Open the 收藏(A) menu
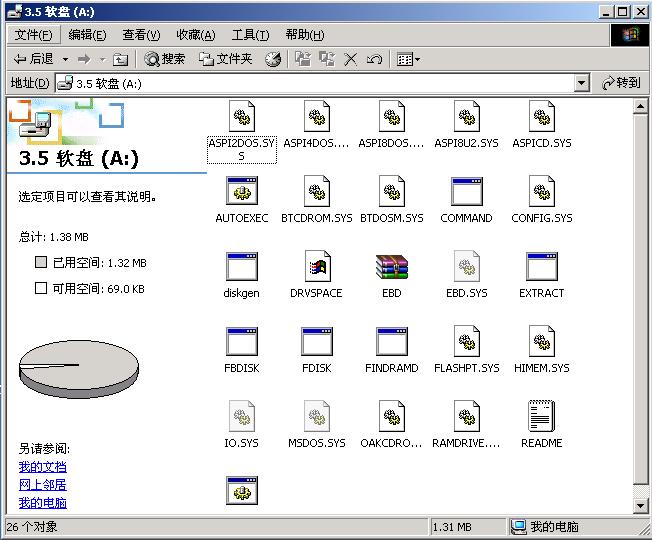652x540 pixels. point(196,35)
